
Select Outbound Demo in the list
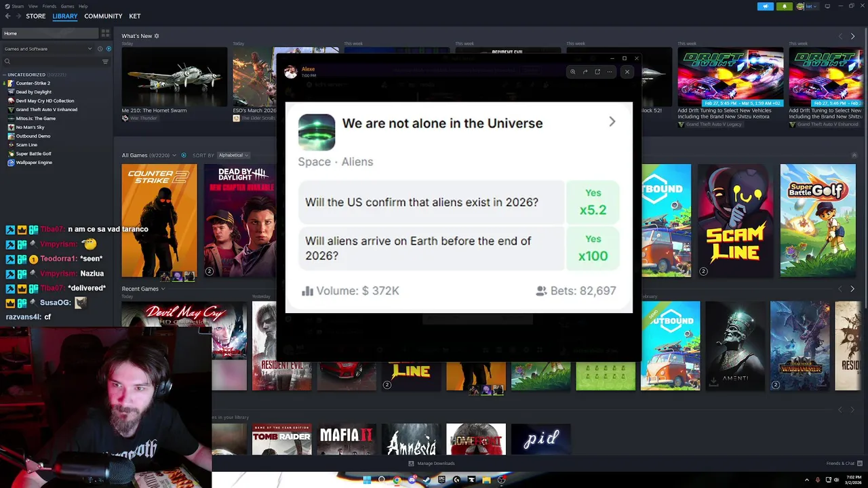pos(33,136)
